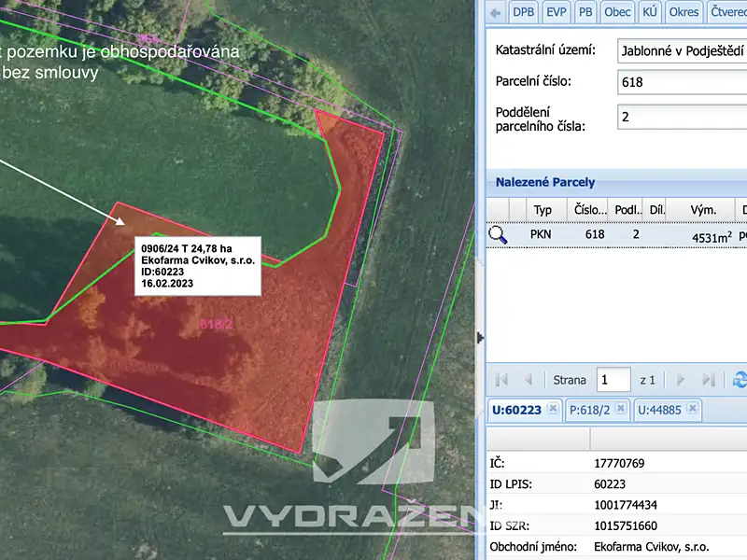Image resolution: width=747 pixels, height=560 pixels.
Task: Select the ID SZR value 1015751660
Action: 625,526
